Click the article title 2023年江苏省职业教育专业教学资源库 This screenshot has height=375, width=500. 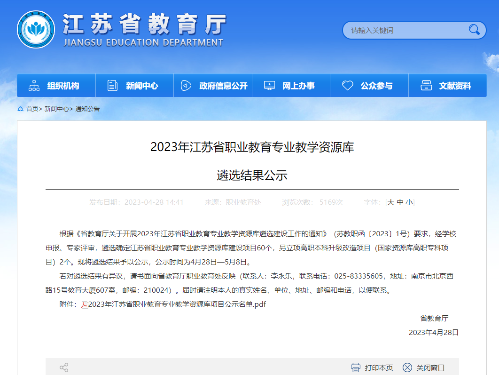coord(252,147)
